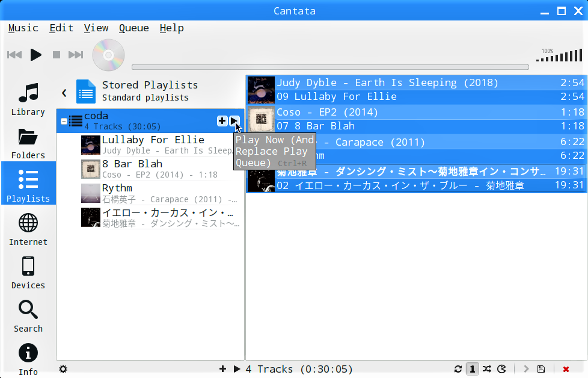Open the Internet services view
588x378 pixels.
(28, 229)
